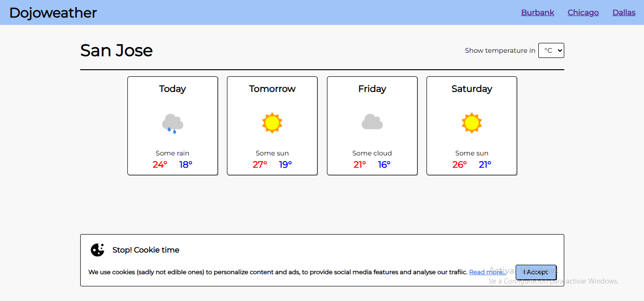Image resolution: width=644 pixels, height=301 pixels.
Task: Click the cookie icon in the banner
Action: coord(98,250)
